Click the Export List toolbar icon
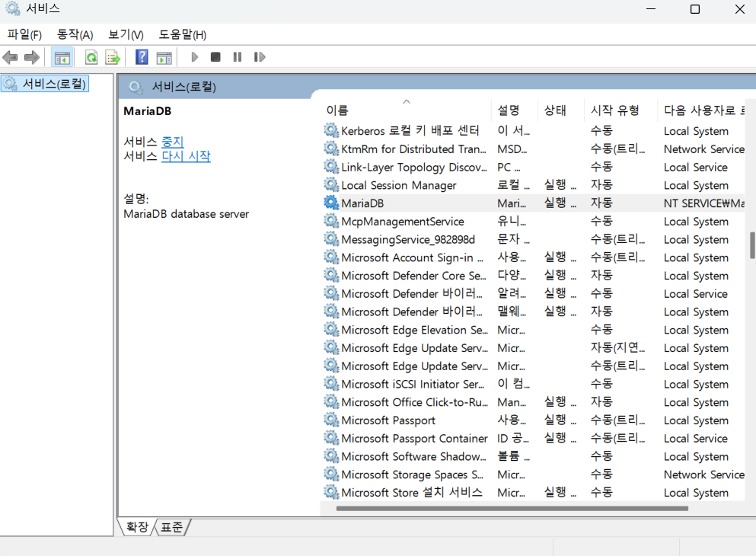Screen dimensions: 756x556 click(x=113, y=57)
